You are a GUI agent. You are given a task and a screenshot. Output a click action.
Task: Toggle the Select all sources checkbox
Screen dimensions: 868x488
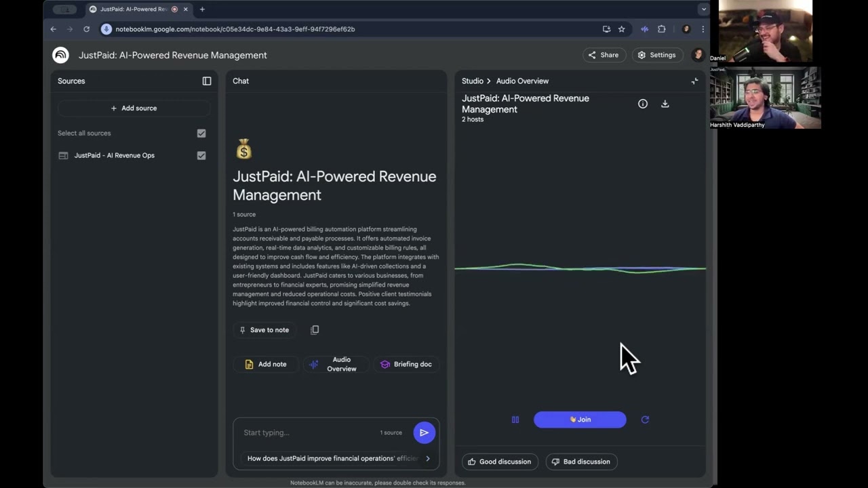[201, 134]
